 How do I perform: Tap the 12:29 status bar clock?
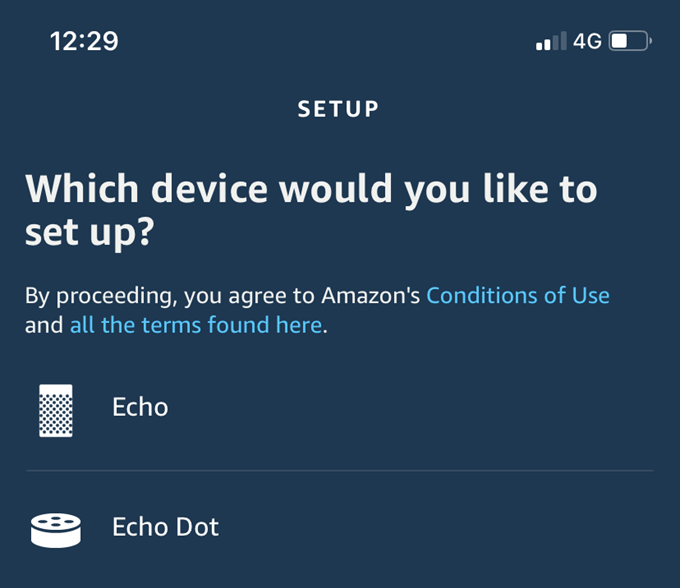click(x=84, y=41)
